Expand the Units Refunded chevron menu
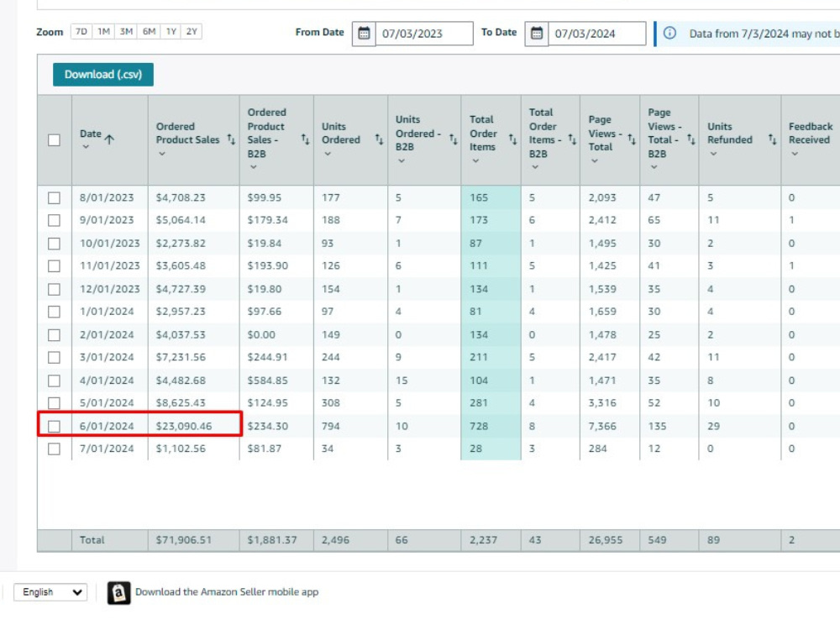This screenshot has width=840, height=630. [713, 154]
